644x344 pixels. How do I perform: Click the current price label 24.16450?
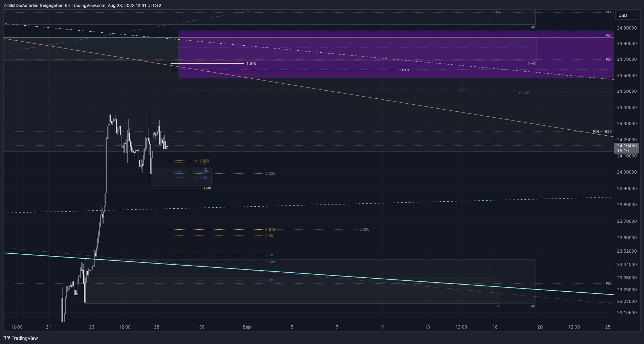[626, 145]
